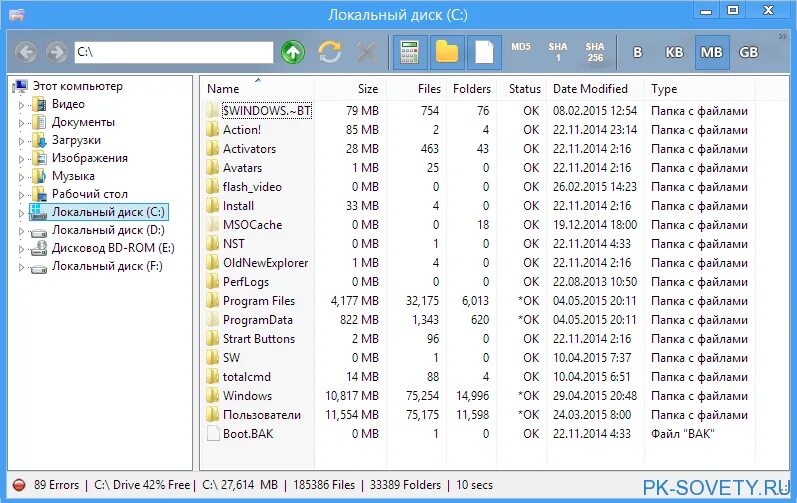Toggle the size calculator icon
Image resolution: width=797 pixels, height=503 pixels.
tap(410, 52)
